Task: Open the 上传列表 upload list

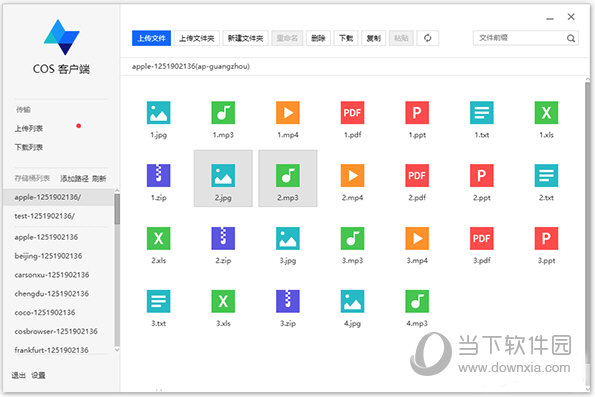Action: pos(29,129)
